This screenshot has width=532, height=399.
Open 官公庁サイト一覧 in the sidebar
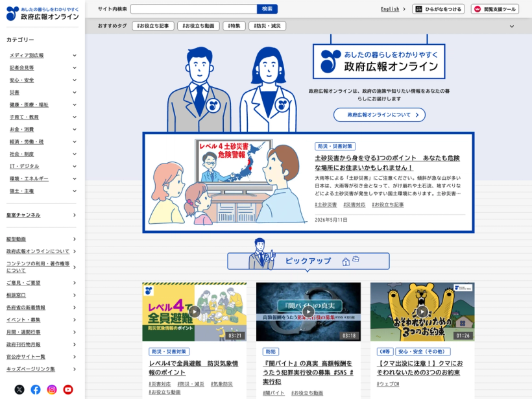click(x=41, y=357)
